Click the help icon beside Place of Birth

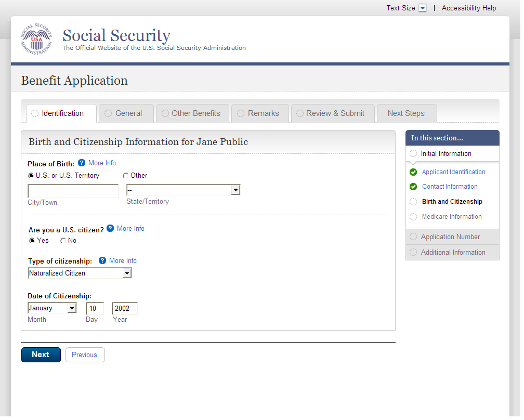[82, 163]
